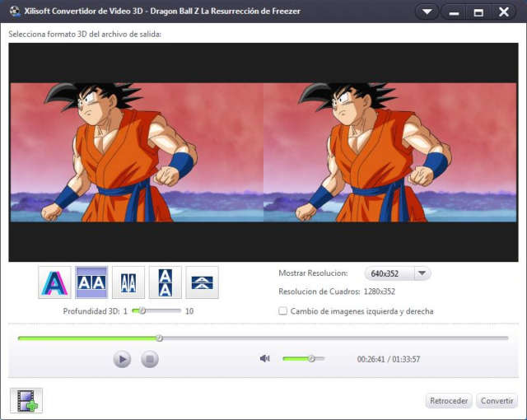The height and width of the screenshot is (420, 527).
Task: Open the title bar dropdown menu arrow
Action: point(427,12)
